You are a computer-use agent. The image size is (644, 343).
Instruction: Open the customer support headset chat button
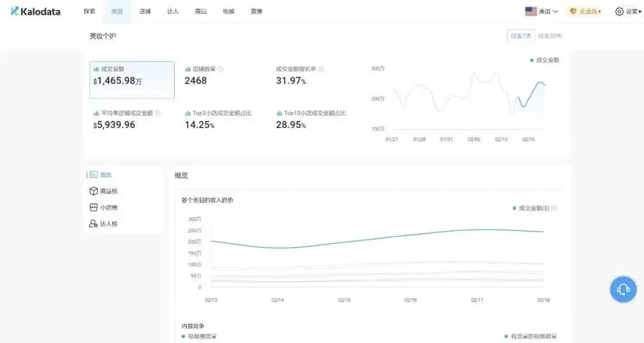click(623, 289)
